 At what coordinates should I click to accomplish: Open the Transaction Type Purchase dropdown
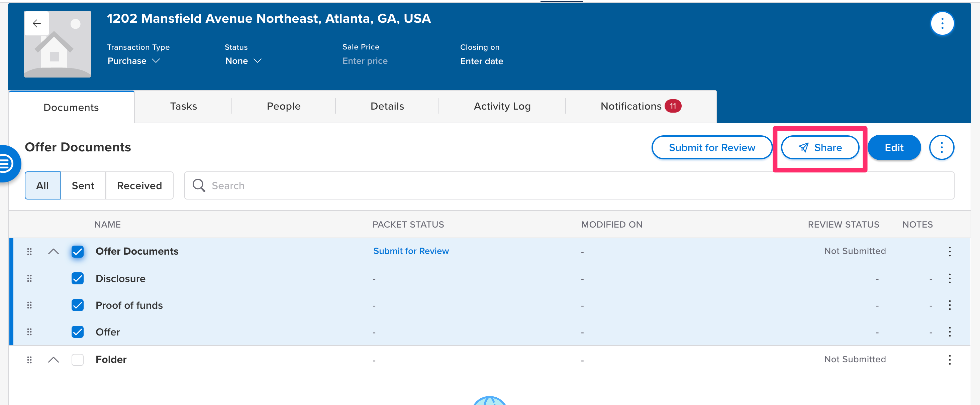pyautogui.click(x=133, y=61)
